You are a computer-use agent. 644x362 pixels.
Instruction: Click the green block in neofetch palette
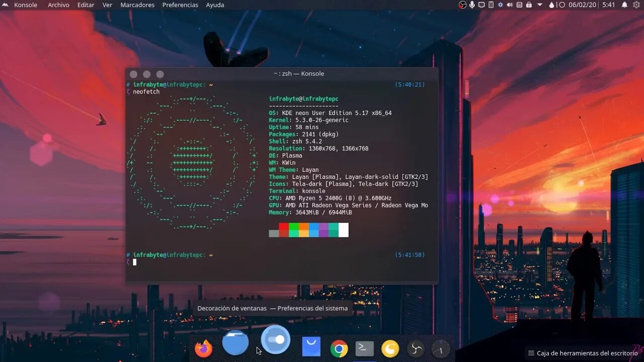pos(294,227)
